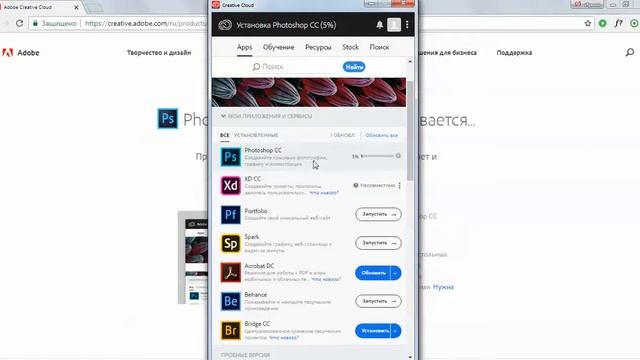Cancel Photoshop CC installation via the X icon
This screenshot has width=640, height=360.
pyautogui.click(x=398, y=156)
